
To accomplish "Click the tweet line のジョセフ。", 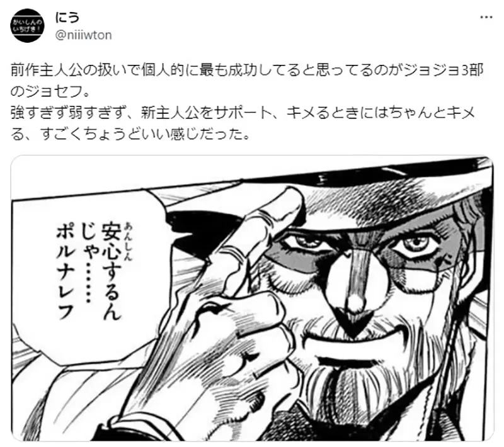I will click(x=50, y=92).
